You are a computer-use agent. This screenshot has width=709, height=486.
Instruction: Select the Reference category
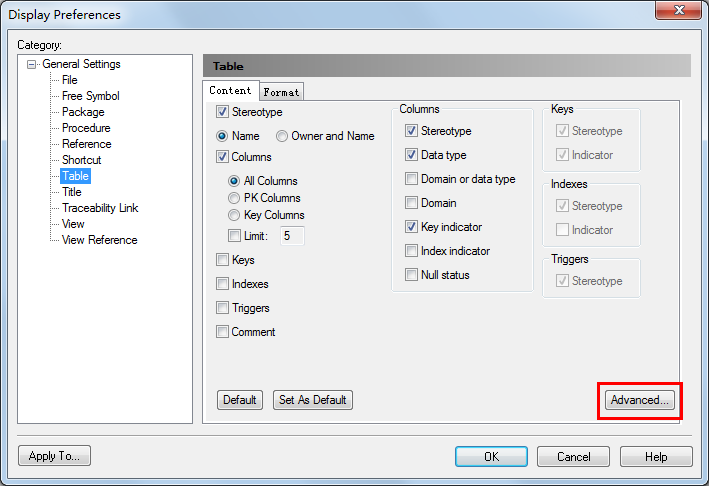pyautogui.click(x=86, y=144)
